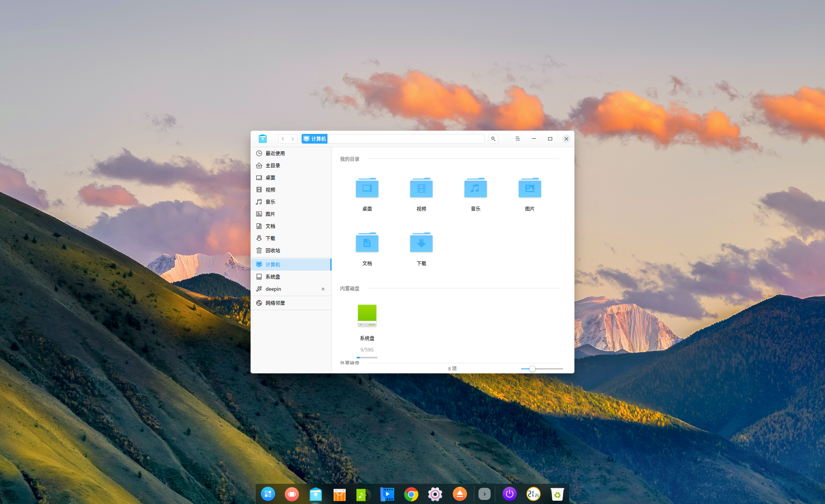This screenshot has height=504, width=825.
Task: Click the search magnifier icon
Action: [493, 139]
